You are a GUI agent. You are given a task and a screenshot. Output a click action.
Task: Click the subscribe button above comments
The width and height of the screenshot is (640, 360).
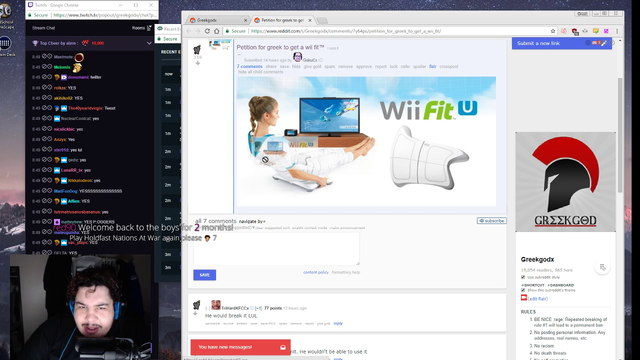click(x=492, y=221)
